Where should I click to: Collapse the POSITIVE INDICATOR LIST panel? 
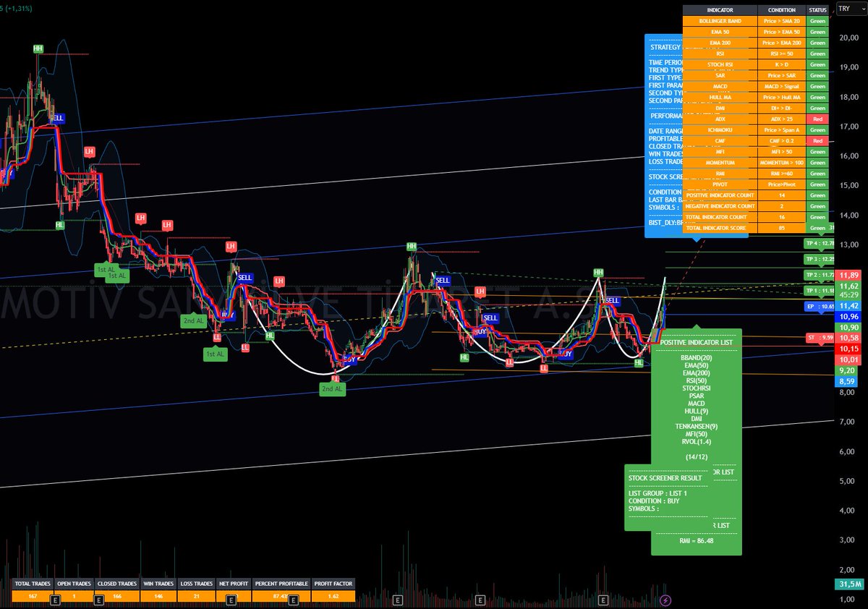tap(697, 342)
